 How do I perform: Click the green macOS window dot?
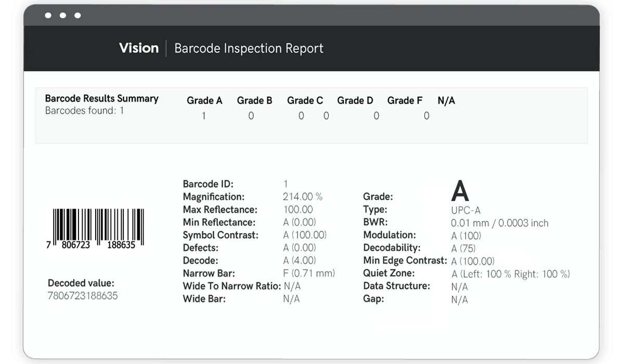(77, 15)
